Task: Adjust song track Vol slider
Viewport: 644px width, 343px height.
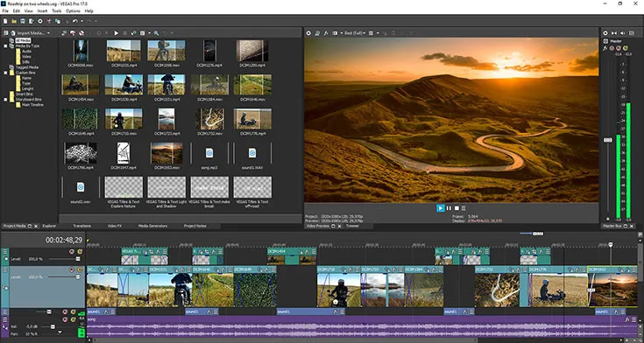Action: [53, 326]
